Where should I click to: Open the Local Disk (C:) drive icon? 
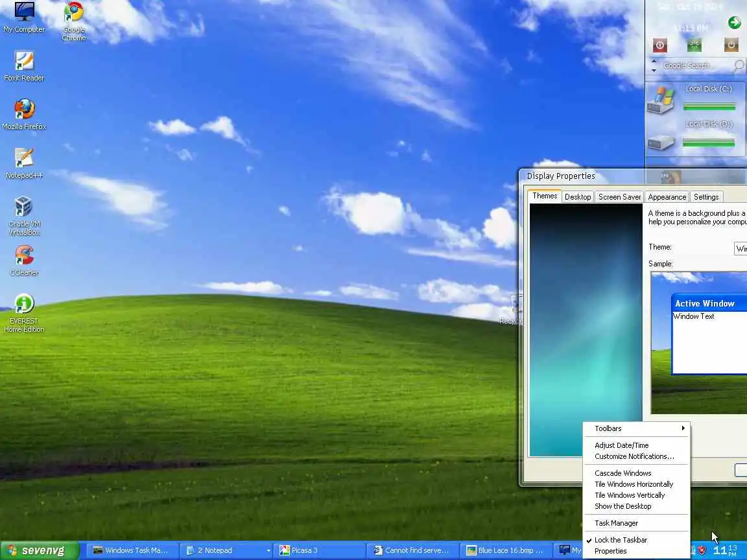(661, 99)
